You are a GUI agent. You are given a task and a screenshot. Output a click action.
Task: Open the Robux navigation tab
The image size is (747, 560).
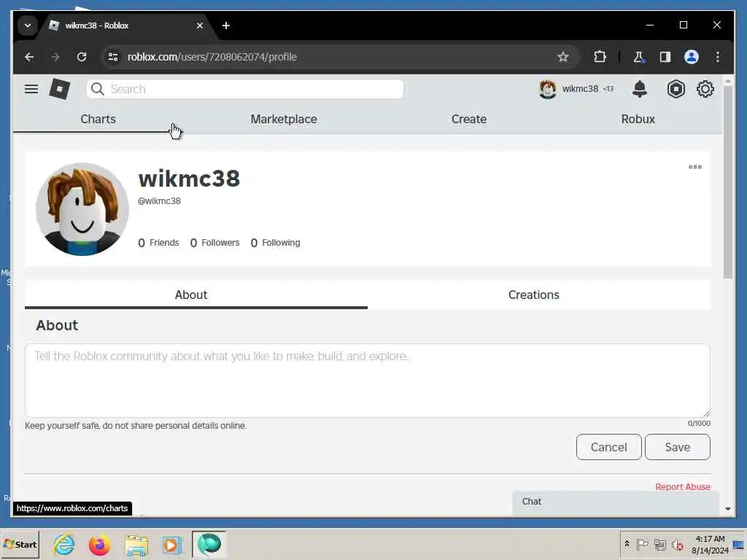click(638, 119)
